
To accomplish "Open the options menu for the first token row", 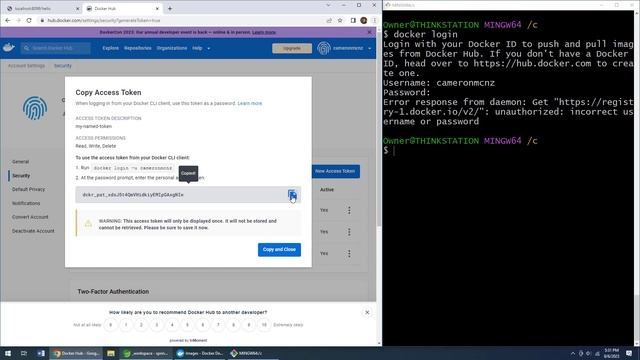I will click(349, 210).
